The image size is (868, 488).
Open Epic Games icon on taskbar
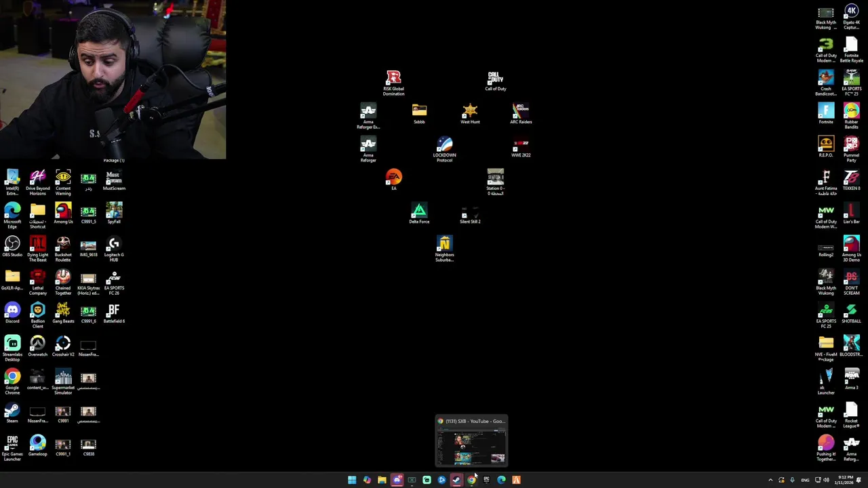486,480
